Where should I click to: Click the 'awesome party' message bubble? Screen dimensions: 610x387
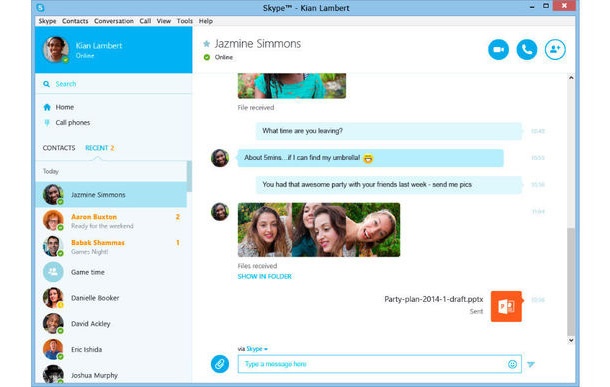(x=389, y=185)
